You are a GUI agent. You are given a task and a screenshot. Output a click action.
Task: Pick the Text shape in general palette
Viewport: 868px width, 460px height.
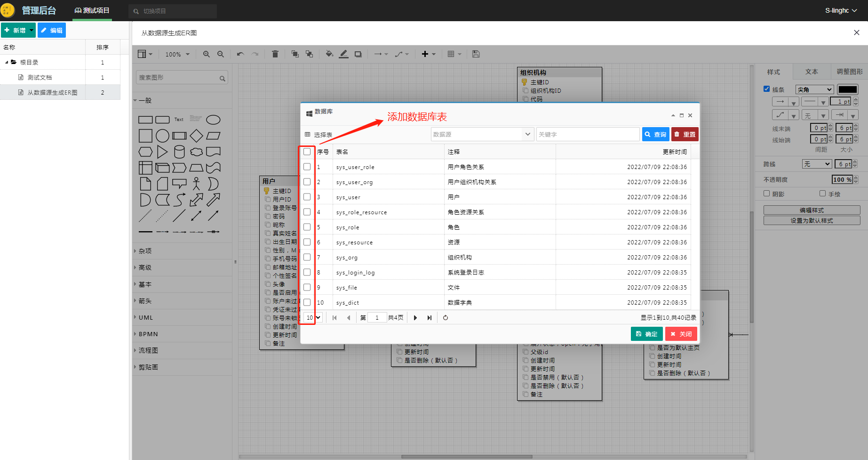click(179, 120)
